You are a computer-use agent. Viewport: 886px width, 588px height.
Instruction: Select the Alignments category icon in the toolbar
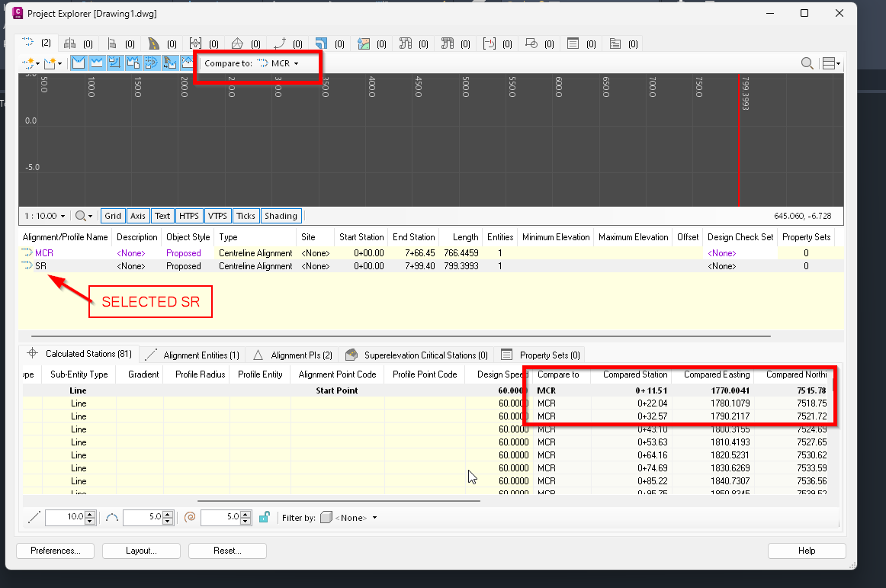[27, 43]
